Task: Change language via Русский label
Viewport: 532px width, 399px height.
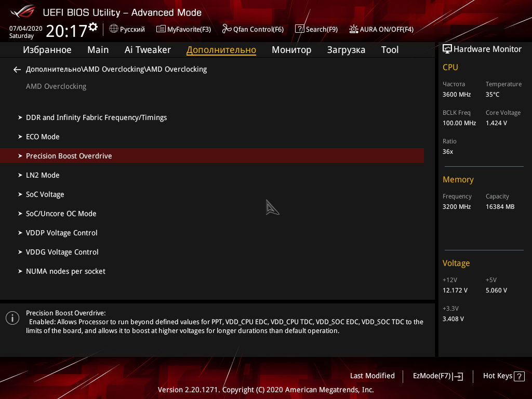Action: [x=132, y=30]
